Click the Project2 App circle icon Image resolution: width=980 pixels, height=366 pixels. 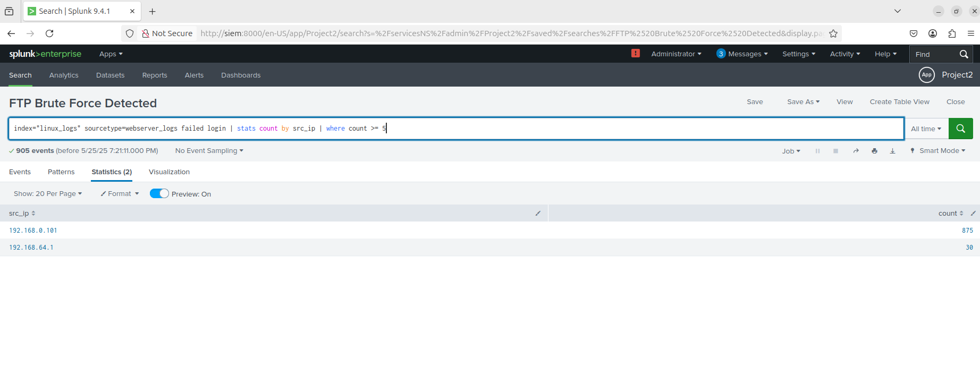tap(926, 75)
